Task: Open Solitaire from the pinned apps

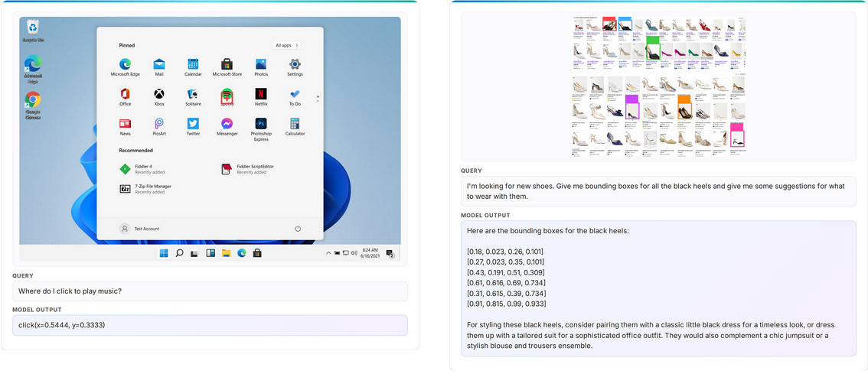Action: [x=193, y=96]
